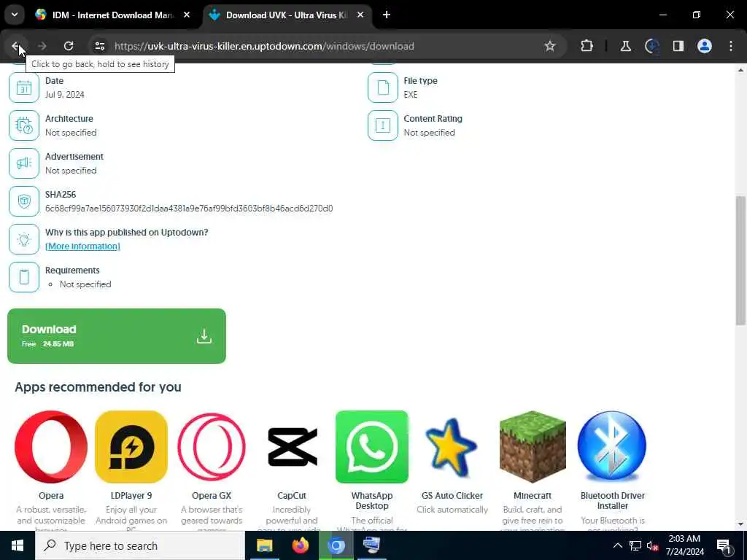Expand the tab search dropdown arrow
Image resolution: width=747 pixels, height=560 pixels.
click(15, 15)
